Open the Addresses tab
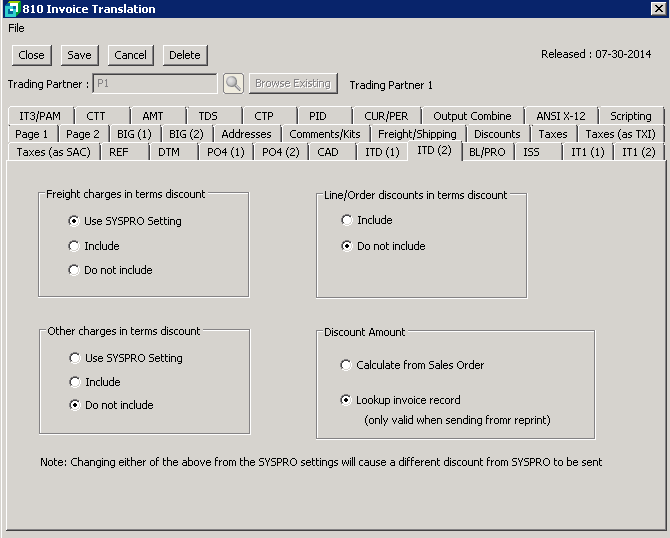 pyautogui.click(x=246, y=134)
